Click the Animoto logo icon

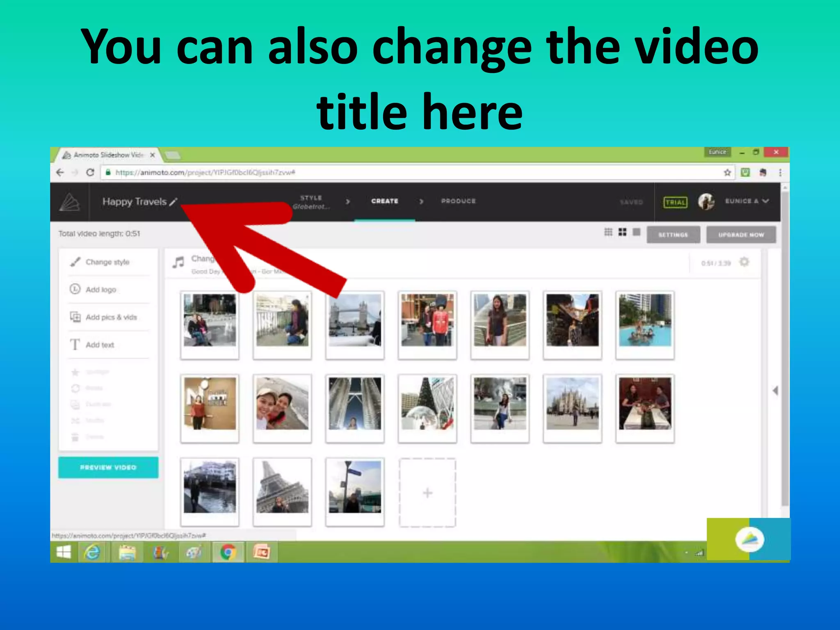point(69,202)
